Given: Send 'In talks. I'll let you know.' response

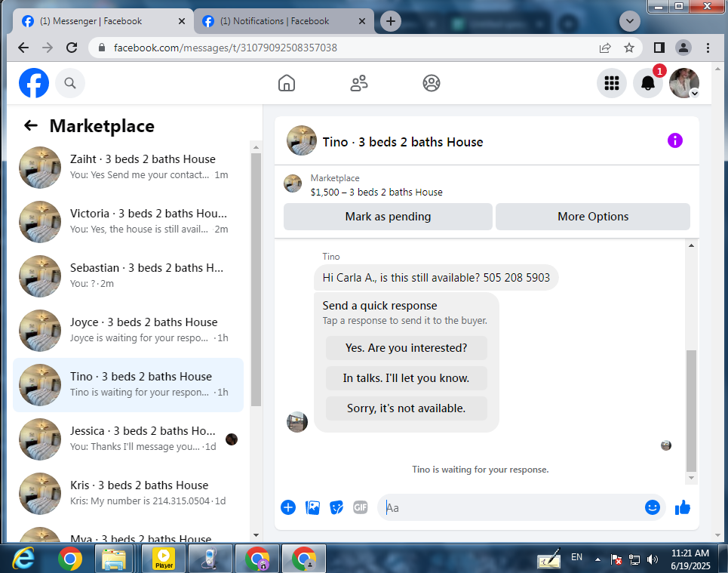Looking at the screenshot, I should 407,377.
